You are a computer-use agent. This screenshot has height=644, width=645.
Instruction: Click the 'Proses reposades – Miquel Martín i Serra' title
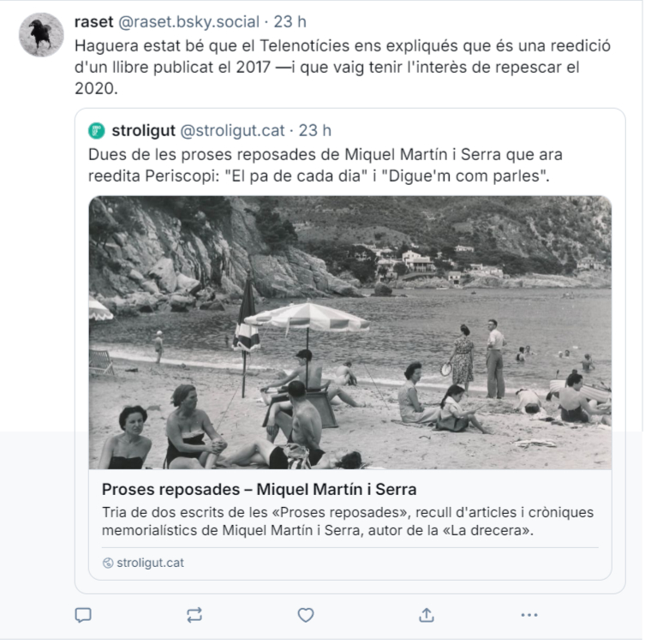point(259,490)
